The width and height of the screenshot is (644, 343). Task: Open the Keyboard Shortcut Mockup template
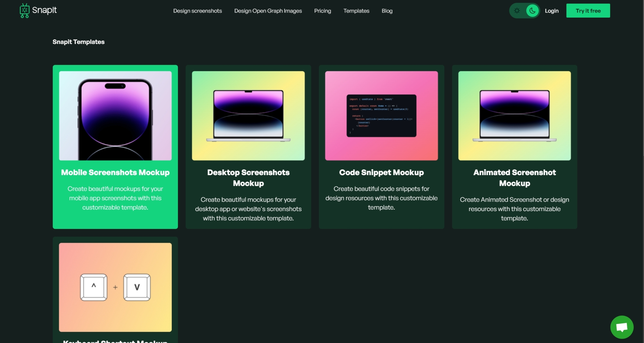pos(115,288)
